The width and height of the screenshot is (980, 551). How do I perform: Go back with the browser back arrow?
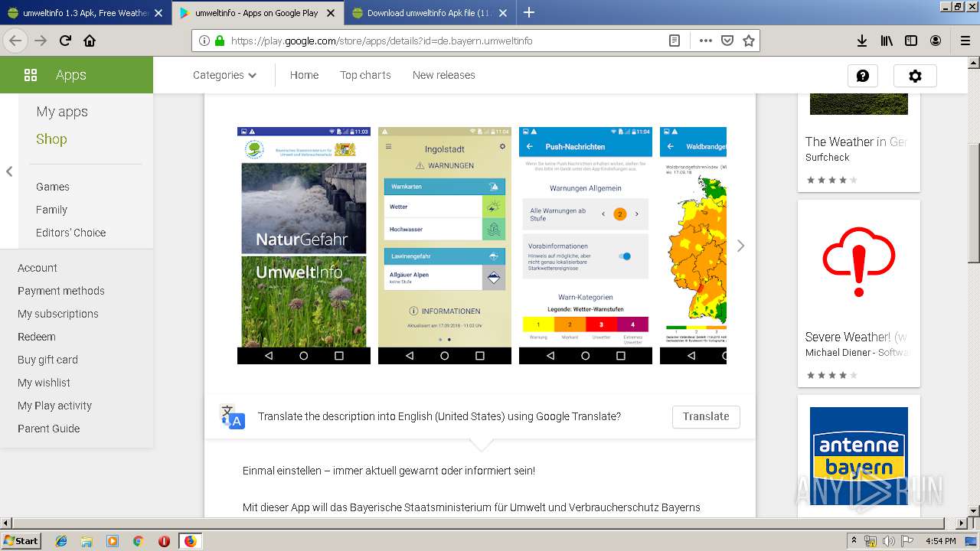pyautogui.click(x=15, y=41)
